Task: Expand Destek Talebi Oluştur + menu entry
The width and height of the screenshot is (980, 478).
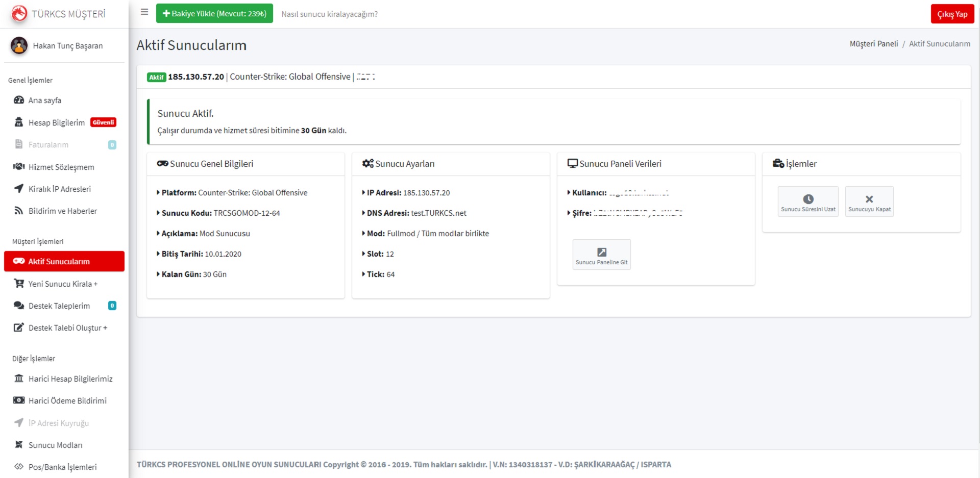Action: click(67, 328)
